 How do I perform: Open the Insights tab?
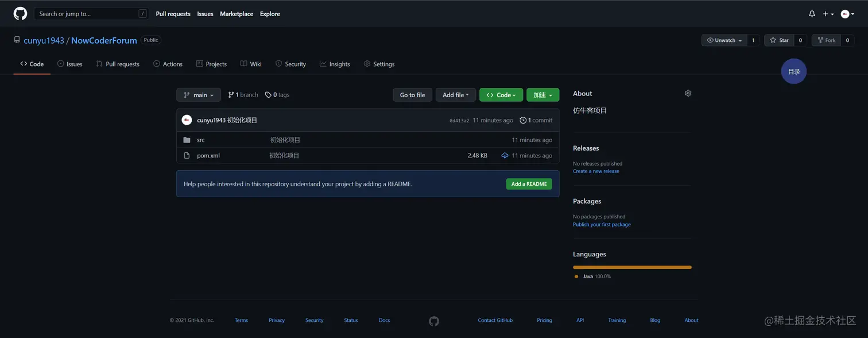pos(335,64)
